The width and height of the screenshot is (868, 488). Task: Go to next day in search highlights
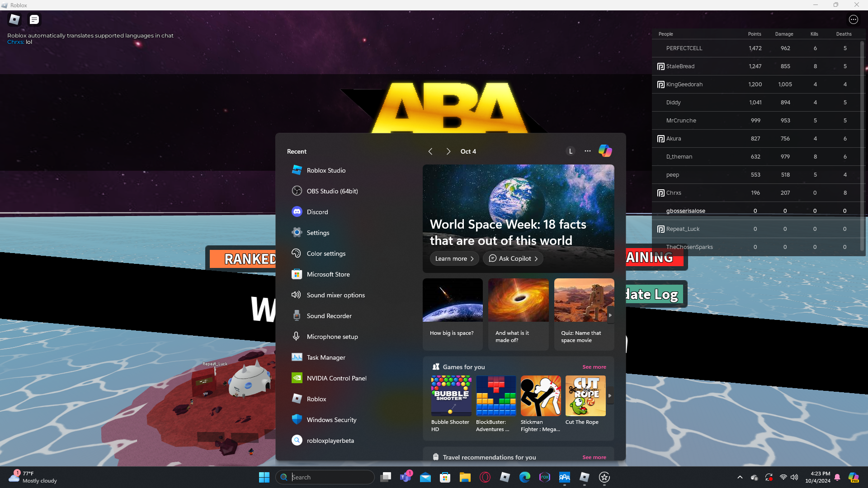point(448,151)
